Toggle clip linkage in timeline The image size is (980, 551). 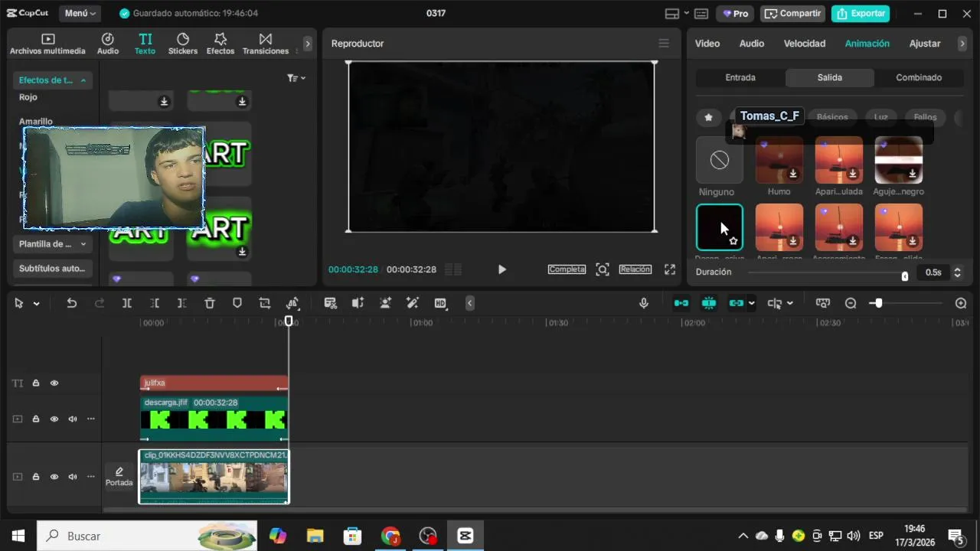(737, 303)
